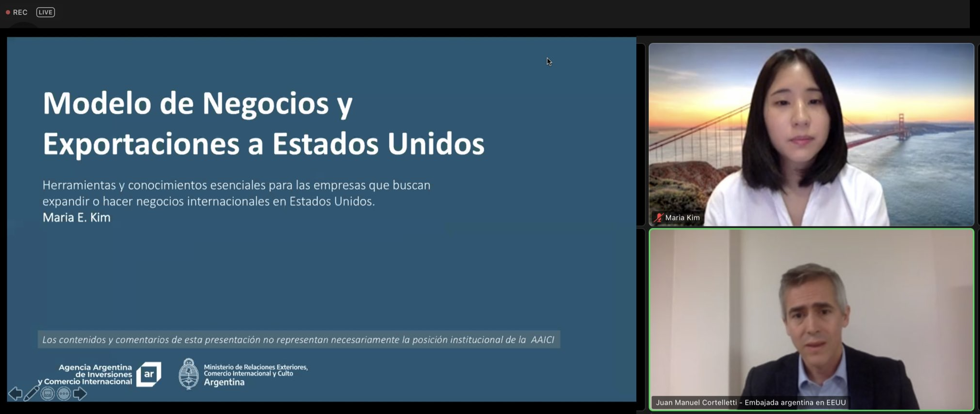Click the previous slide arrow
980x414 pixels.
(15, 394)
